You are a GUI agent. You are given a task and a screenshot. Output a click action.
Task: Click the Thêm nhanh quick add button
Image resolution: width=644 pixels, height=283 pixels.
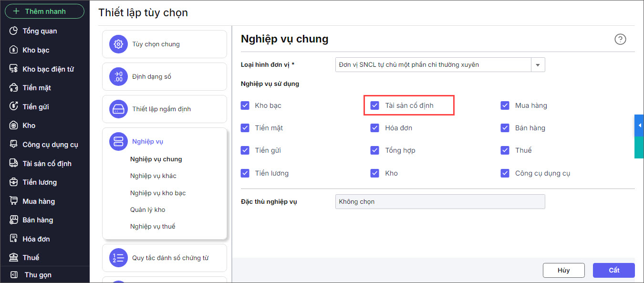44,11
